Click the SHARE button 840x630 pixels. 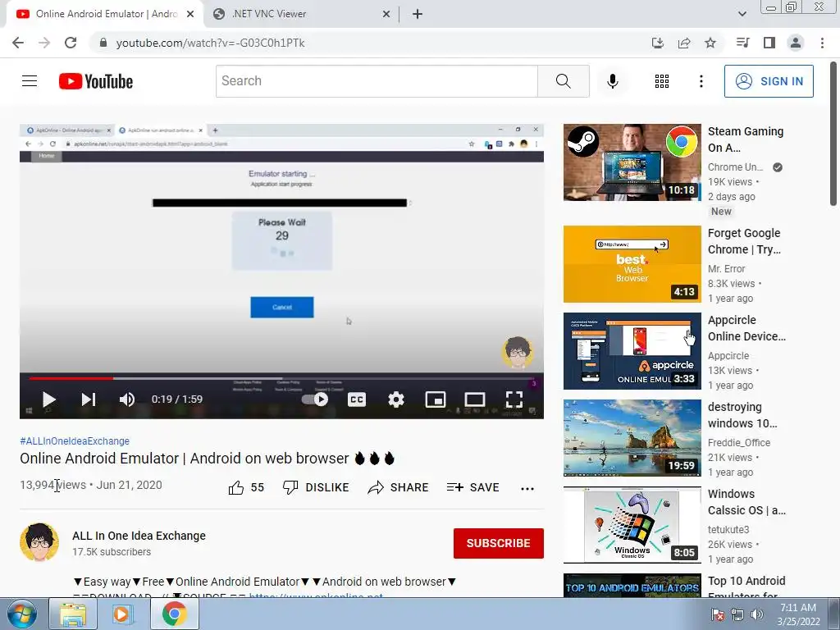[398, 487]
